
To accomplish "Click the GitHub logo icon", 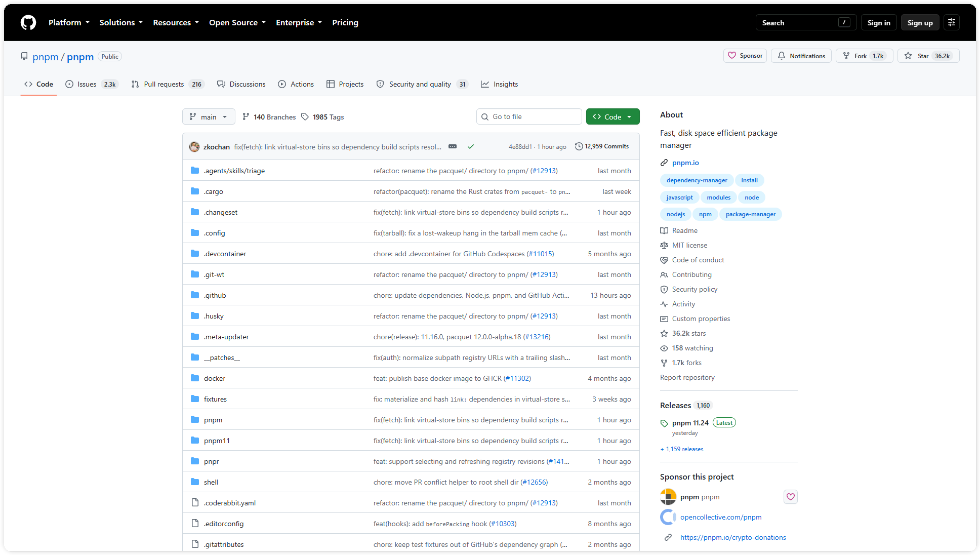I will [28, 22].
